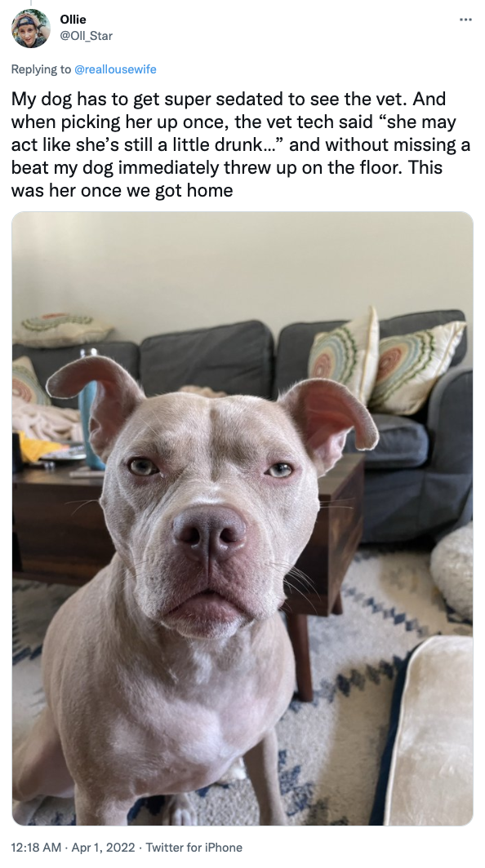Open the display name Ollie

click(73, 20)
